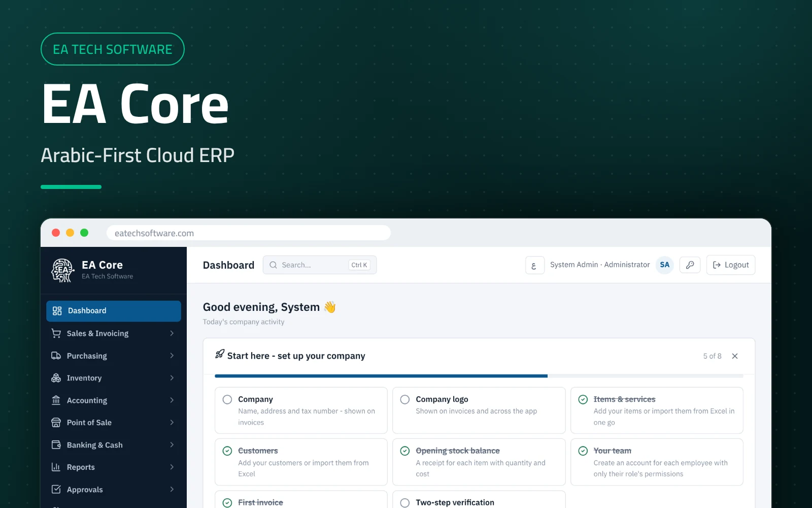Viewport: 812px width, 508px height.
Task: Expand the Sales & Invoicing chevron
Action: tap(172, 333)
